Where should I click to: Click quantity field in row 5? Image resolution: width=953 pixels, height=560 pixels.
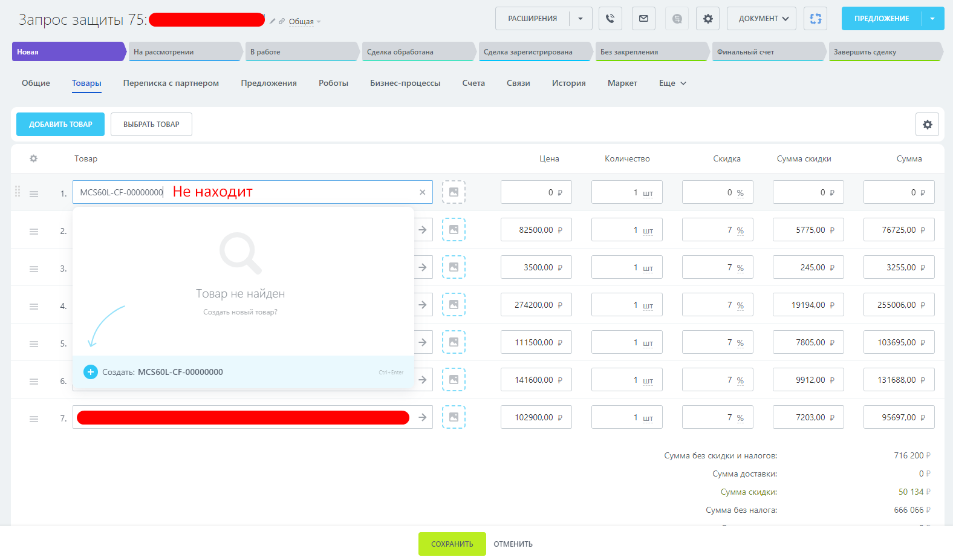click(626, 342)
